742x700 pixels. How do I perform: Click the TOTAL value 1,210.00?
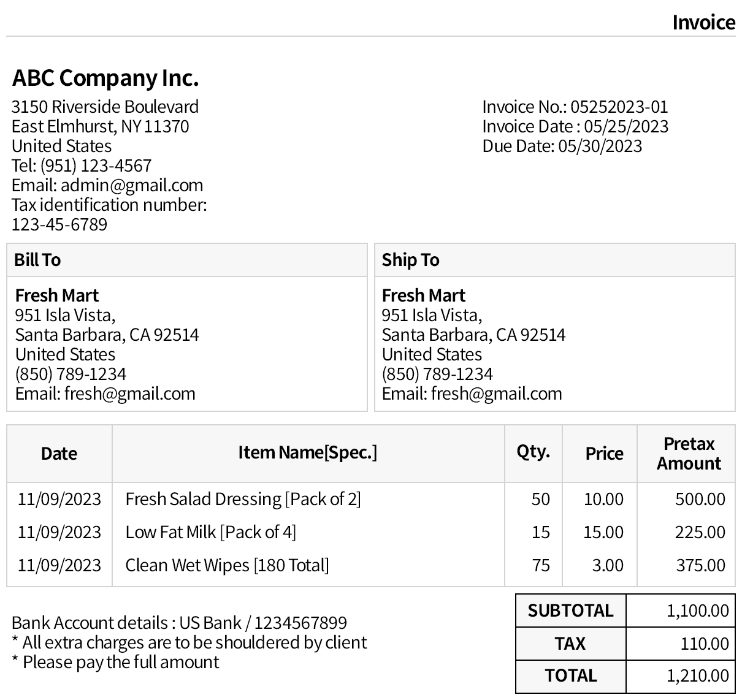click(x=698, y=676)
